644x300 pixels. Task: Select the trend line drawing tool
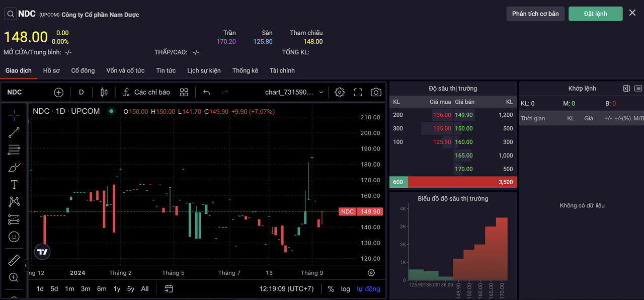pyautogui.click(x=14, y=132)
